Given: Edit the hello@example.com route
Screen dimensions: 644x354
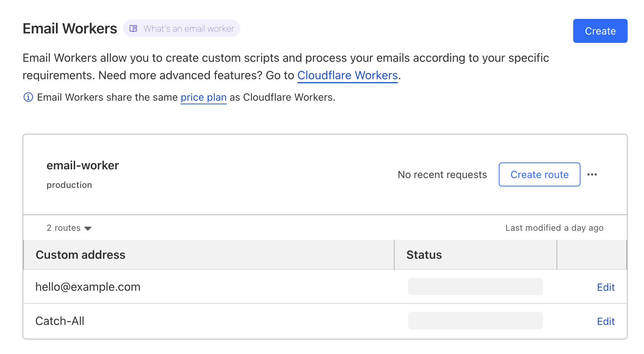Looking at the screenshot, I should (606, 287).
